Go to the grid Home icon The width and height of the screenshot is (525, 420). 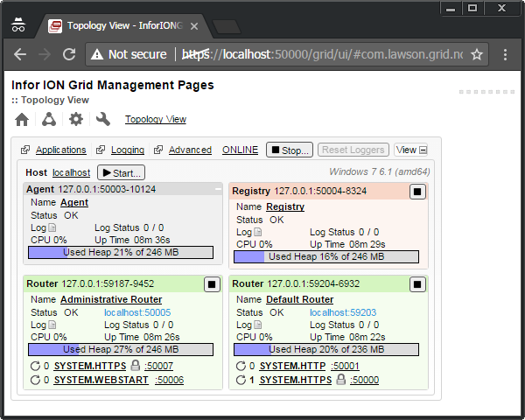point(22,119)
